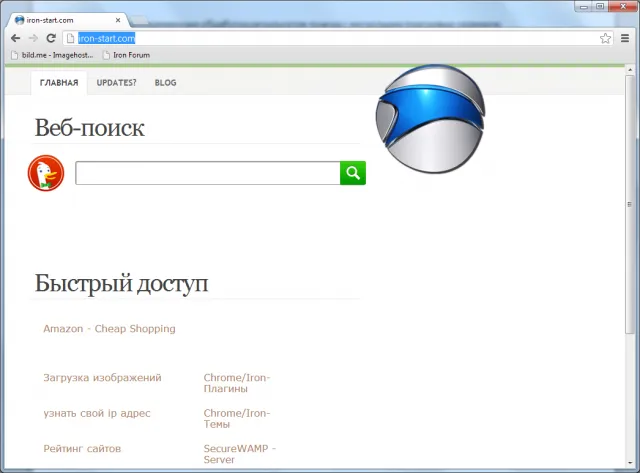640x473 pixels.
Task: Select the iron-start.com browser tab
Action: [x=67, y=20]
